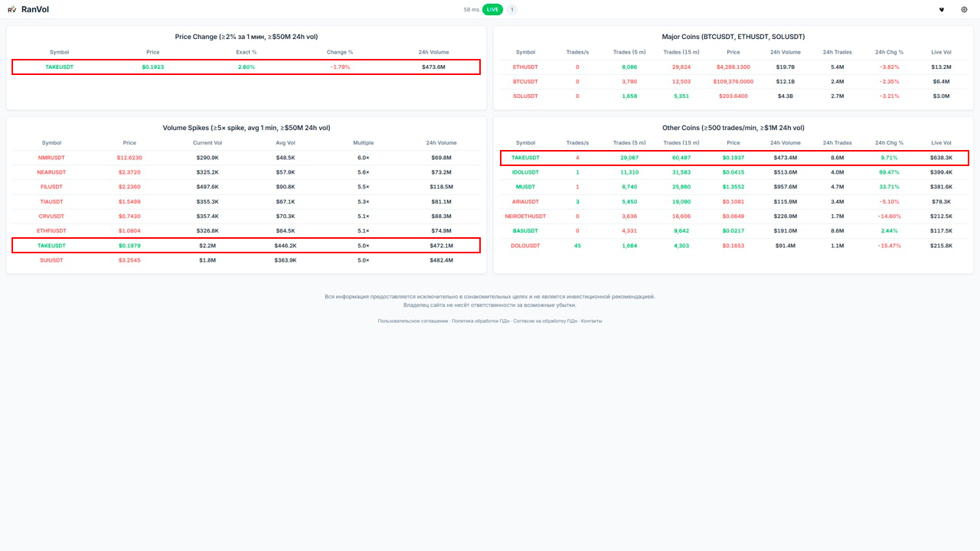The image size is (980, 551).
Task: Select NMRUSDT in Volume Spikes table
Action: 51,158
